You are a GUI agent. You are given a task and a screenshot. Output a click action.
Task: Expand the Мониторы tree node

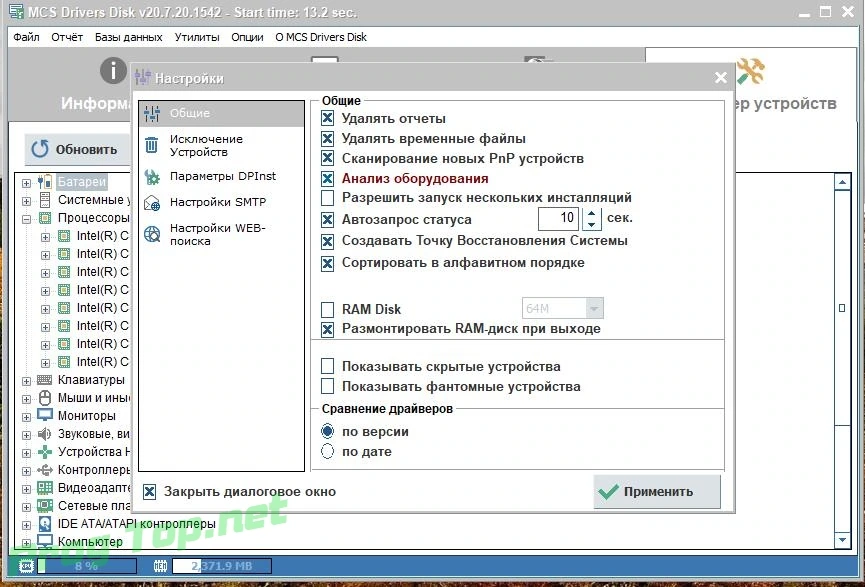tap(26, 417)
